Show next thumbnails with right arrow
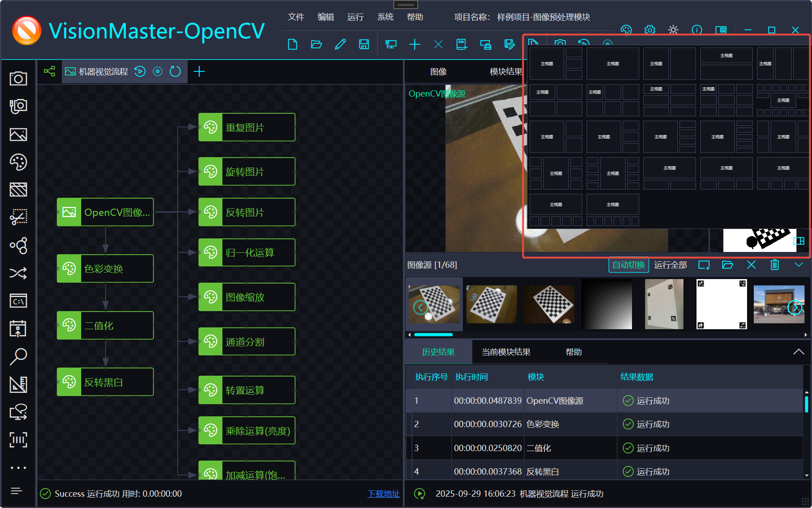 pos(795,308)
